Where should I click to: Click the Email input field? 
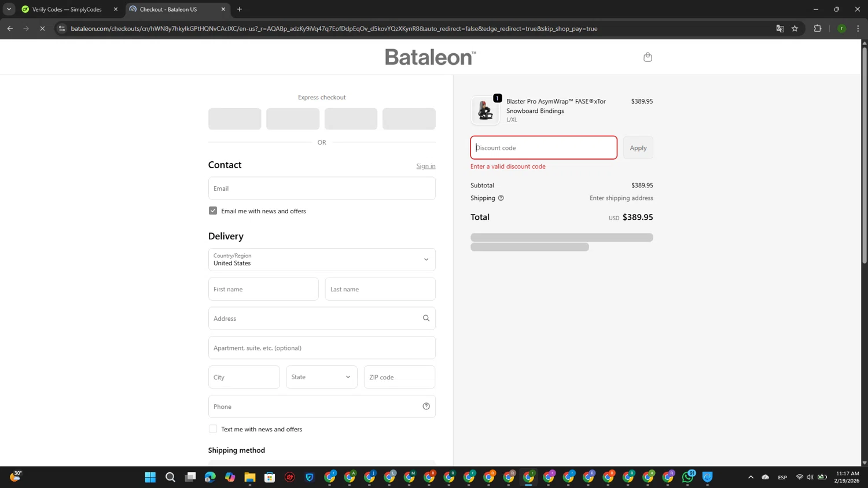point(322,188)
